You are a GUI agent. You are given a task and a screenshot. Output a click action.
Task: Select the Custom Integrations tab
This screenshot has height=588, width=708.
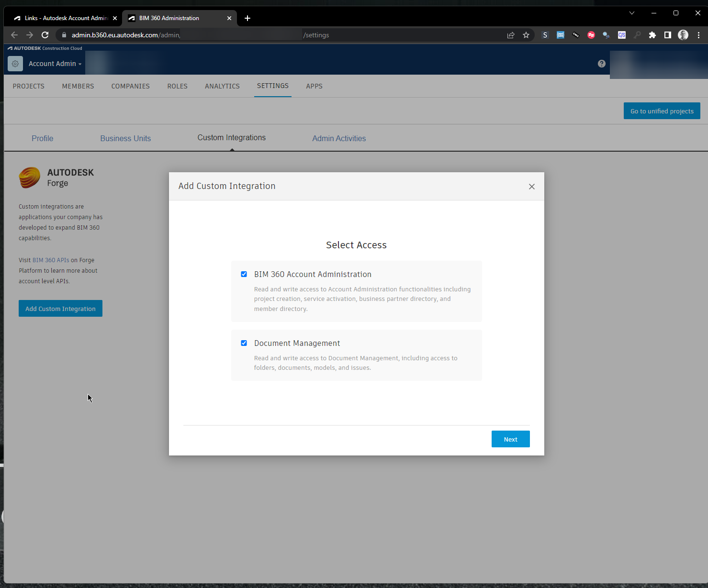[232, 137]
